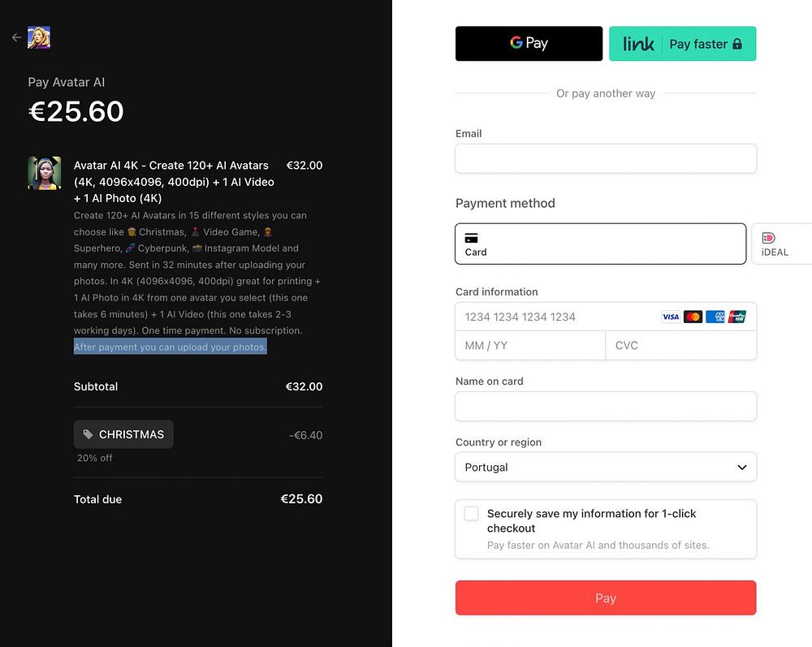
Task: Click the Link Pay faster button
Action: 682,44
